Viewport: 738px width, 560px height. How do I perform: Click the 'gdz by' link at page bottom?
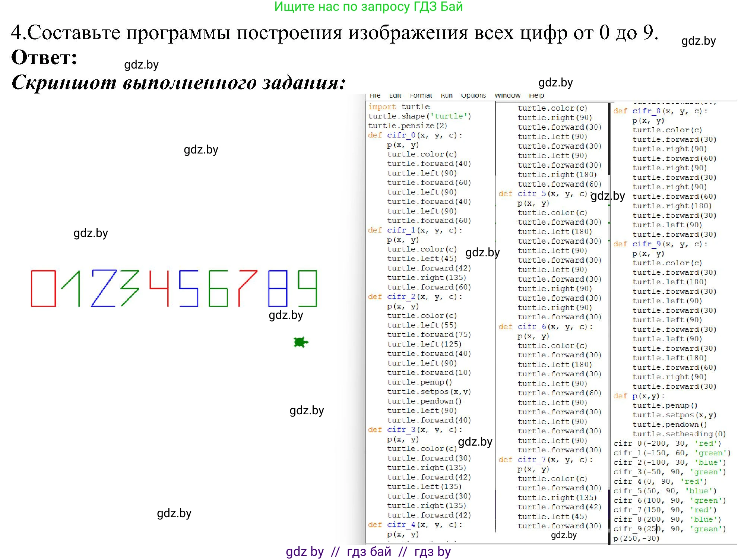304,552
